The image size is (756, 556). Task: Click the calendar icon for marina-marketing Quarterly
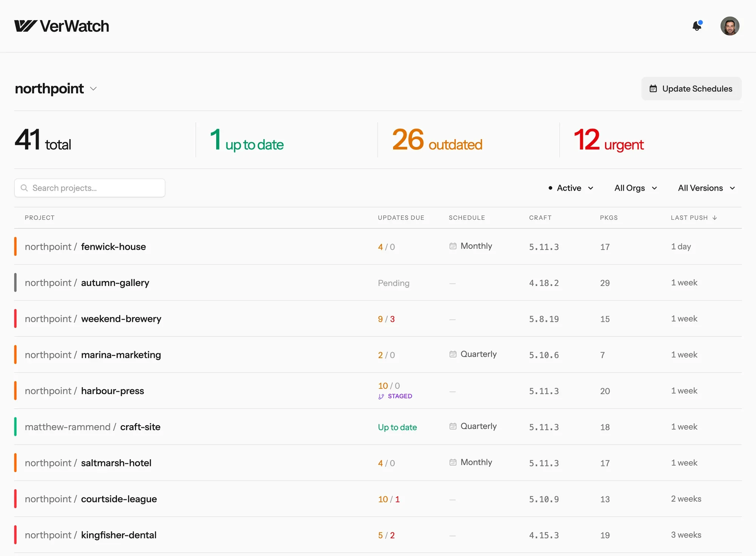click(x=452, y=354)
